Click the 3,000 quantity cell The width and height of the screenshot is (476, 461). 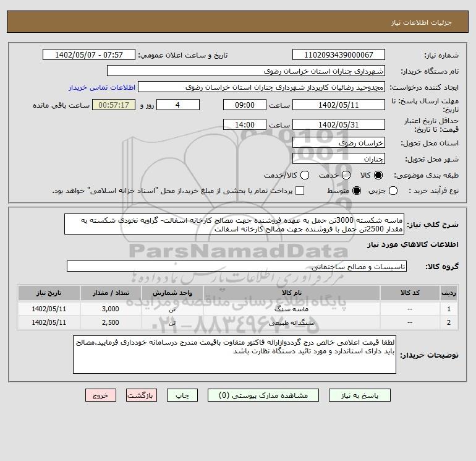[111, 309]
